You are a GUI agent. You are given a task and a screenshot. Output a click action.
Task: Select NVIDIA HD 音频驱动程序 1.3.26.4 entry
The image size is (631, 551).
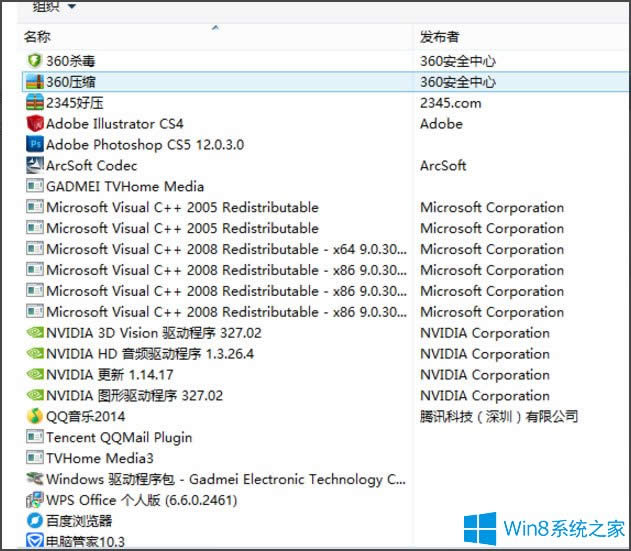135,354
